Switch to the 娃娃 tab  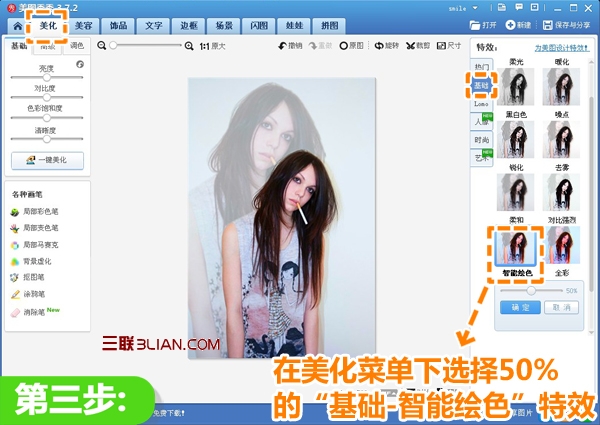(294, 26)
